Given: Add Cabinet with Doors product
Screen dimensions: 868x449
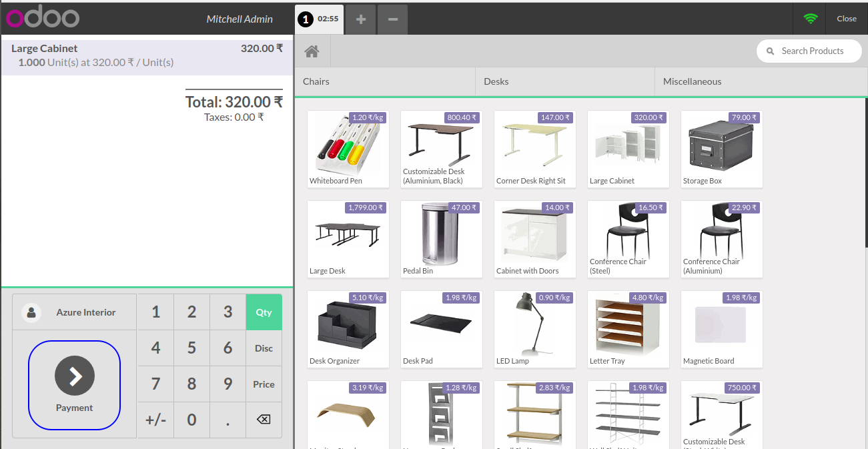Looking at the screenshot, I should pos(534,239).
